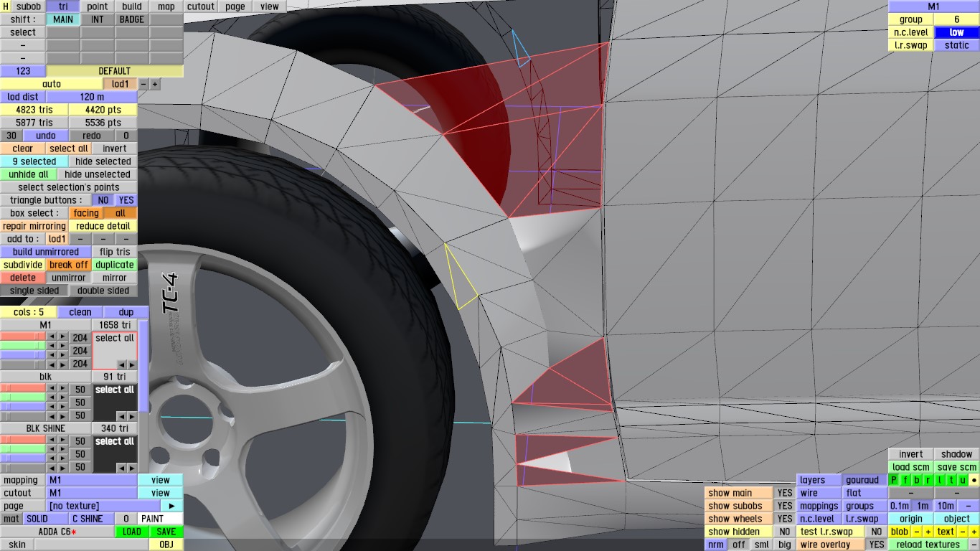Screen dimensions: 980x551
Task: Toggle test l.r.swap NO
Action: (x=876, y=532)
